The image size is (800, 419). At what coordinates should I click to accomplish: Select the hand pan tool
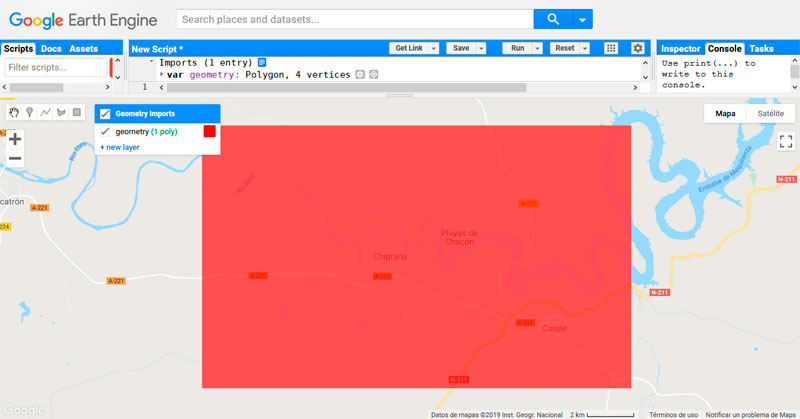(x=14, y=112)
